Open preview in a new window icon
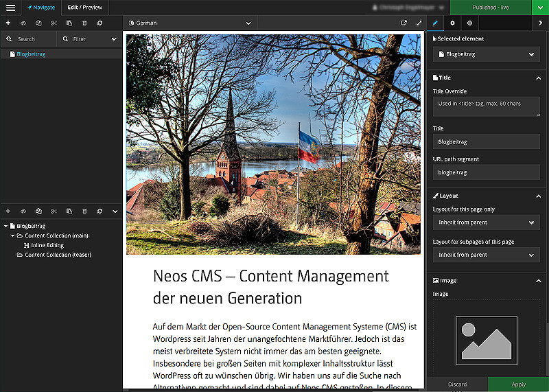Image resolution: width=549 pixels, height=392 pixels. (404, 23)
